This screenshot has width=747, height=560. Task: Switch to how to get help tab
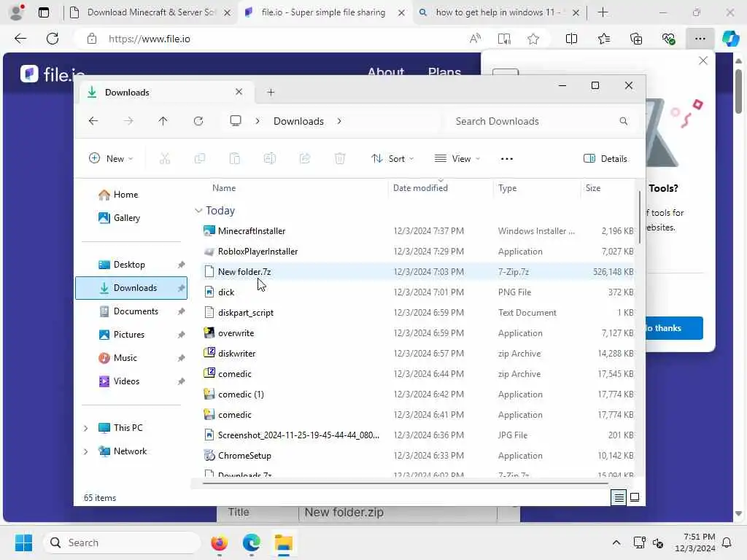tap(499, 12)
